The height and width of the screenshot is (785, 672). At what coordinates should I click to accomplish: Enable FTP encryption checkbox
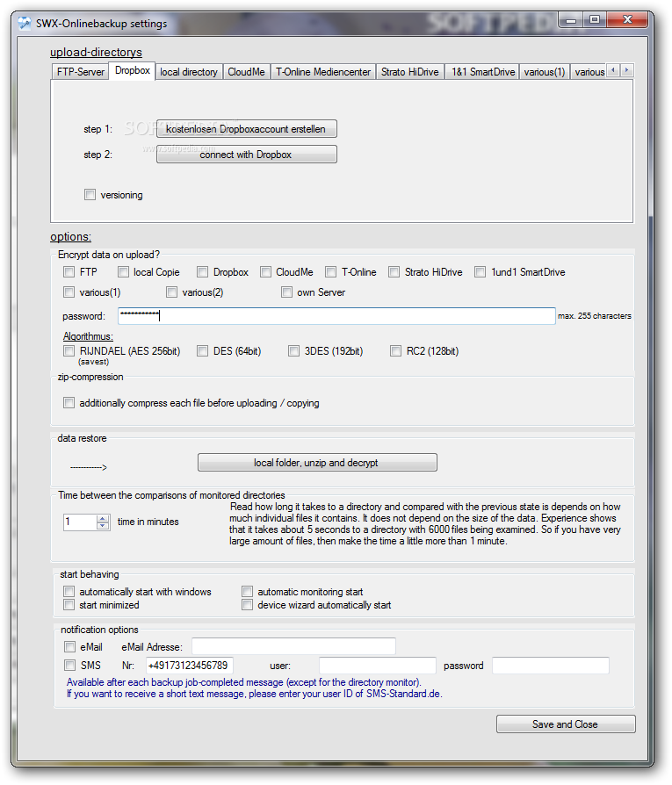(69, 272)
